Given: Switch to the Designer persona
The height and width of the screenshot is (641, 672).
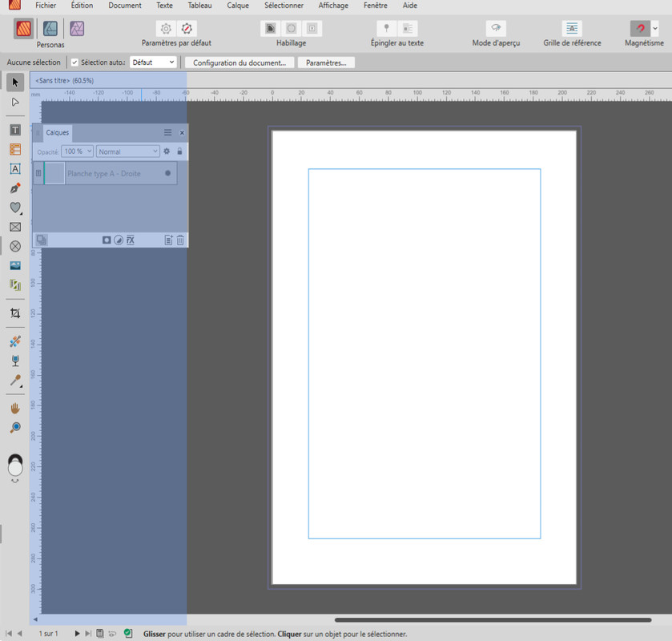Looking at the screenshot, I should [50, 29].
